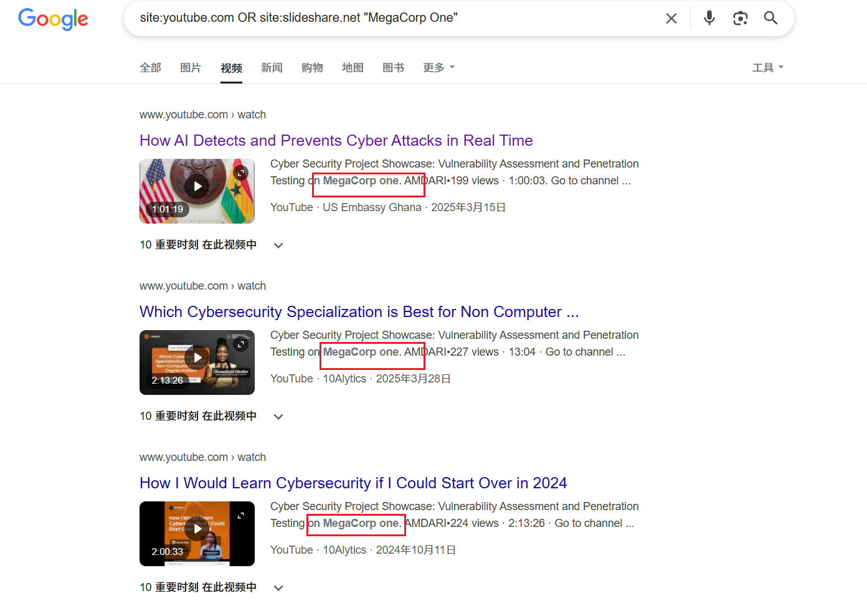The width and height of the screenshot is (867, 616).
Task: Click the URL breadcrumb above How AI Detects
Action: point(202,115)
